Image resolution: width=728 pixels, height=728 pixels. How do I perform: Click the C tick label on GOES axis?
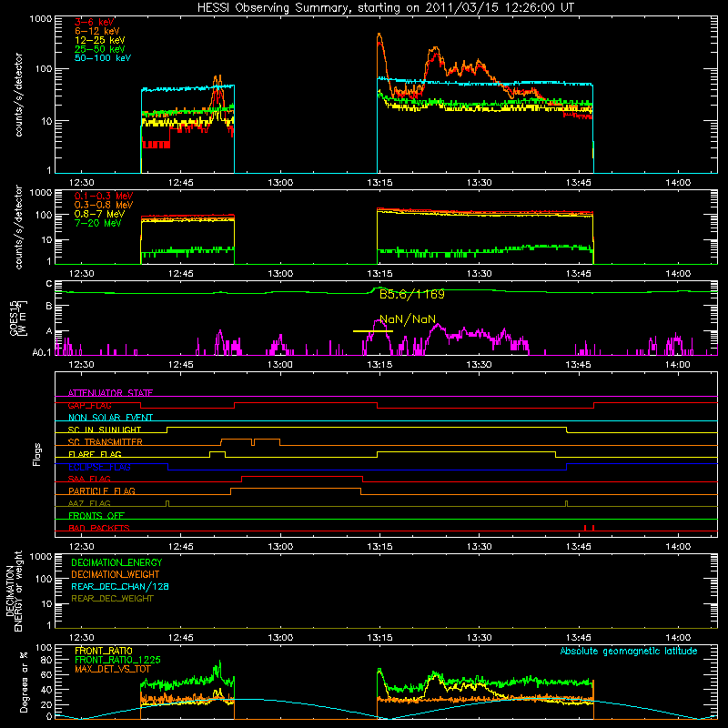point(49,284)
